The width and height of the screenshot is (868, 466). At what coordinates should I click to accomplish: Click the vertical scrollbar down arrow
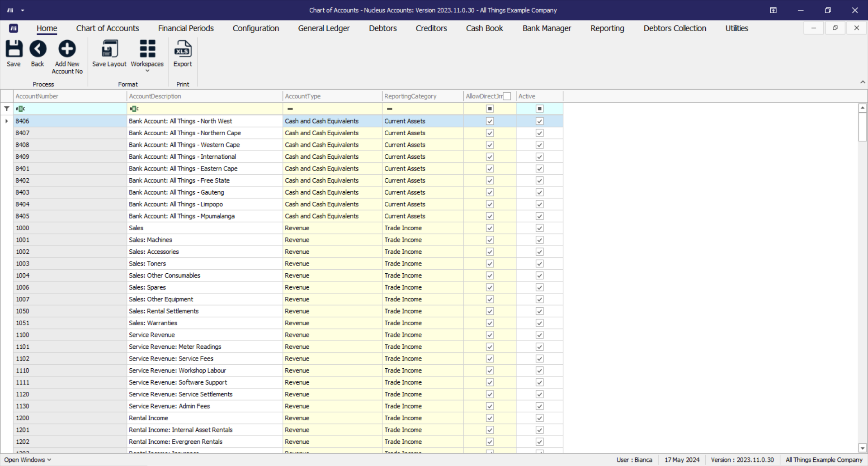point(862,448)
